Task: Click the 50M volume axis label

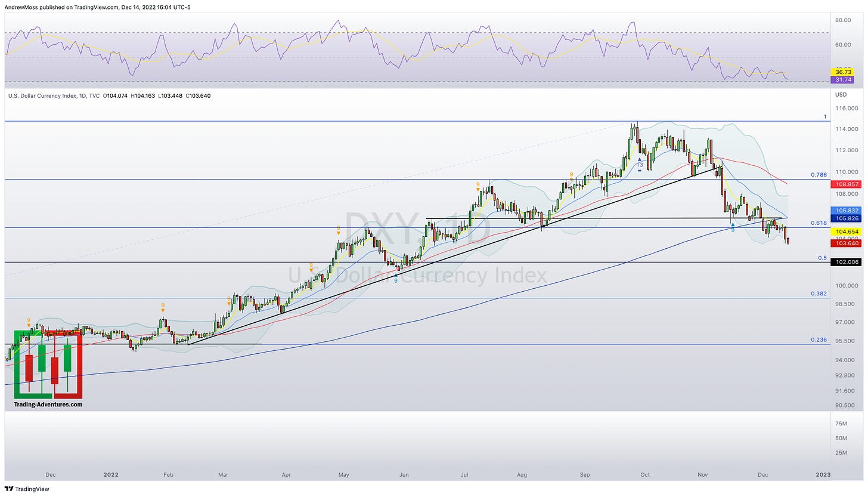Action: click(841, 438)
